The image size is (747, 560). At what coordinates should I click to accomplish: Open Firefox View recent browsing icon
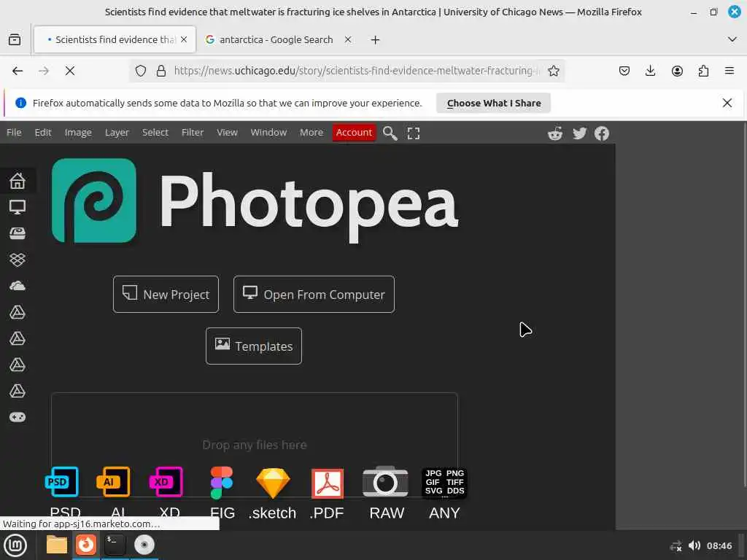(15, 39)
